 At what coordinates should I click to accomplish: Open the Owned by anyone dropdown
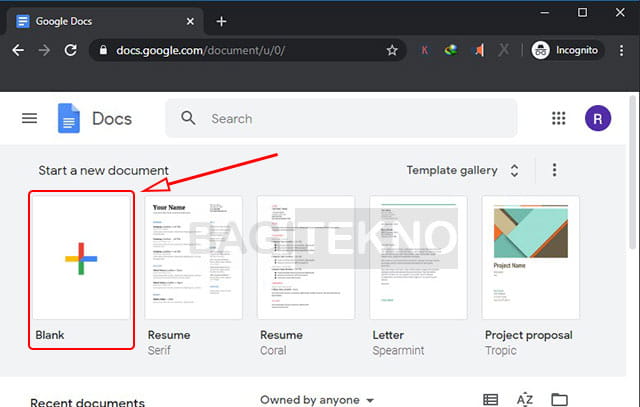pyautogui.click(x=317, y=400)
